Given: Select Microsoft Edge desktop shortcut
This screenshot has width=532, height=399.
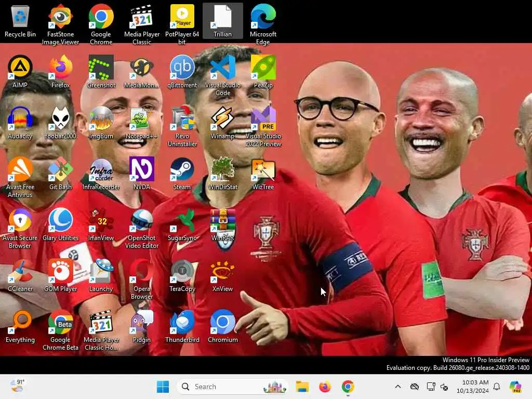Looking at the screenshot, I should [263, 24].
